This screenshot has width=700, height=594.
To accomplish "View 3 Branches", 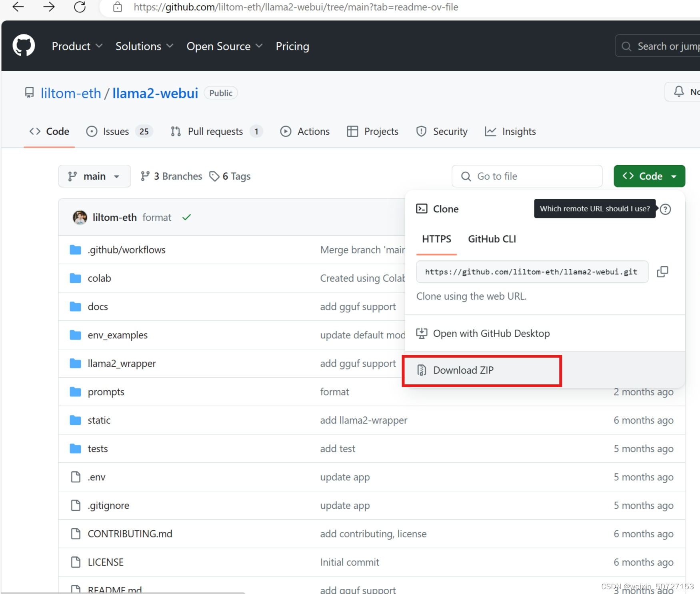I will 171,176.
